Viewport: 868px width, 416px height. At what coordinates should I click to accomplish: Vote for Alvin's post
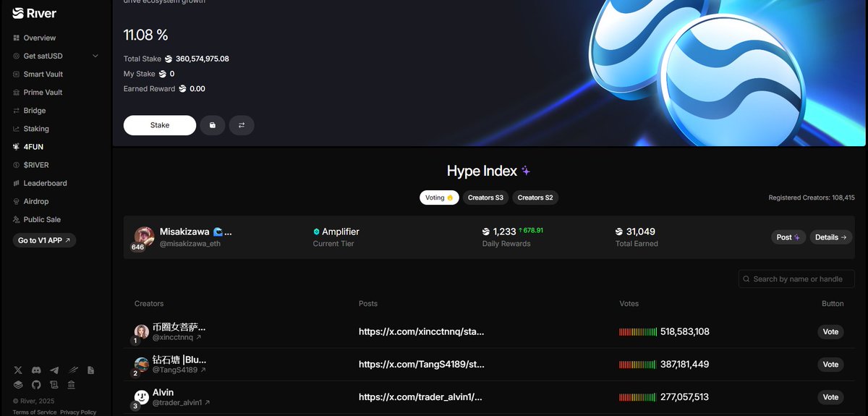(x=830, y=397)
